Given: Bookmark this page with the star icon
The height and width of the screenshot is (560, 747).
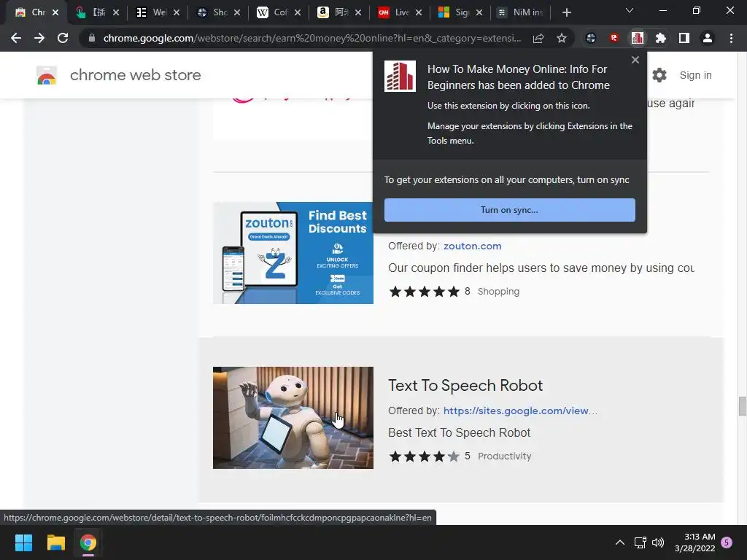Looking at the screenshot, I should [x=562, y=38].
